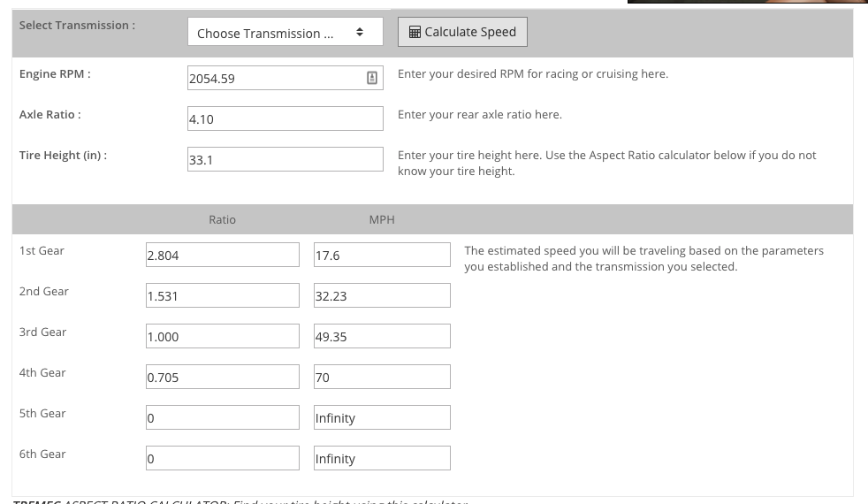The height and width of the screenshot is (504, 868).
Task: Focus the 3rd Gear ratio field
Action: tap(223, 336)
